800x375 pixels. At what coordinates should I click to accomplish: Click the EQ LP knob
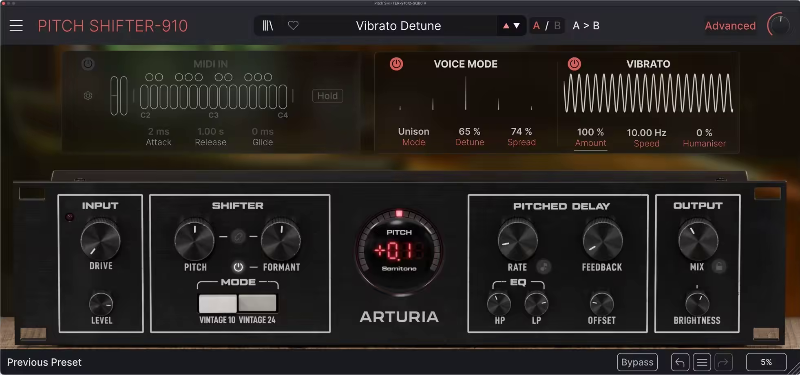click(536, 304)
